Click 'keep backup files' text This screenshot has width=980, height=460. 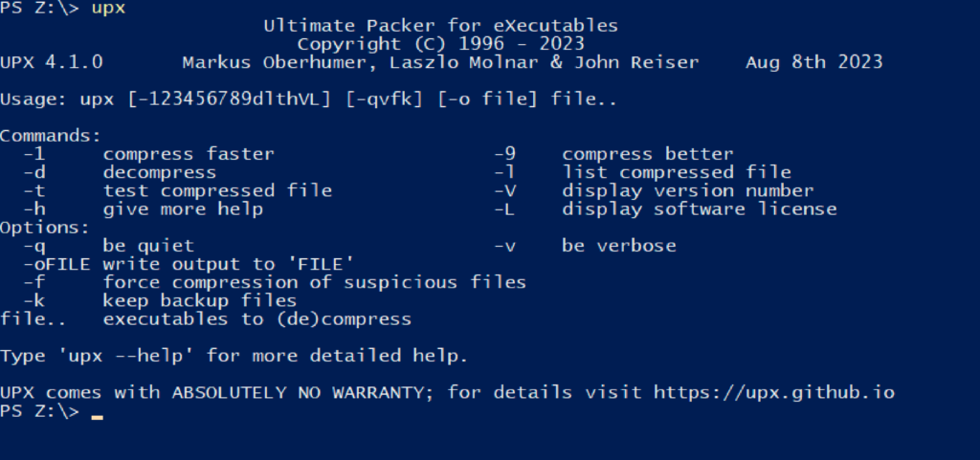pyautogui.click(x=200, y=300)
